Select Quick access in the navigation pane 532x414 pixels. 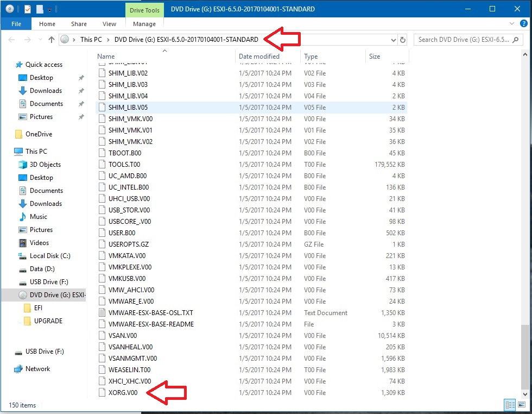[x=44, y=65]
